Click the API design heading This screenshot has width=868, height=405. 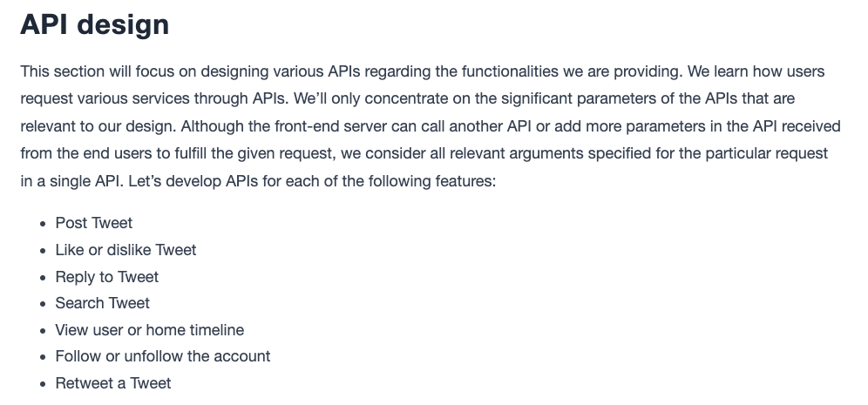tap(95, 25)
